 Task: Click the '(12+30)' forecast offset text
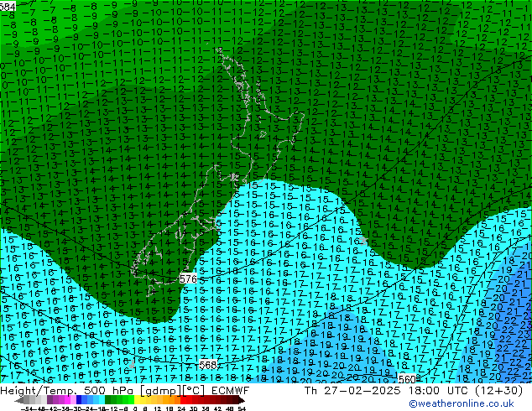click(x=498, y=391)
